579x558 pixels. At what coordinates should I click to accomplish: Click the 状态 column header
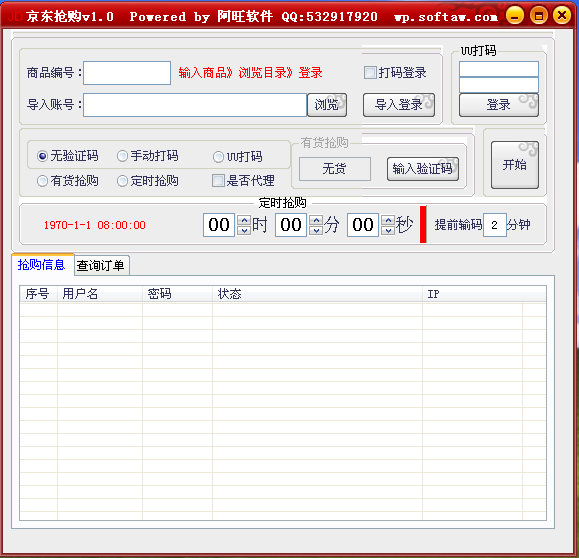317,294
